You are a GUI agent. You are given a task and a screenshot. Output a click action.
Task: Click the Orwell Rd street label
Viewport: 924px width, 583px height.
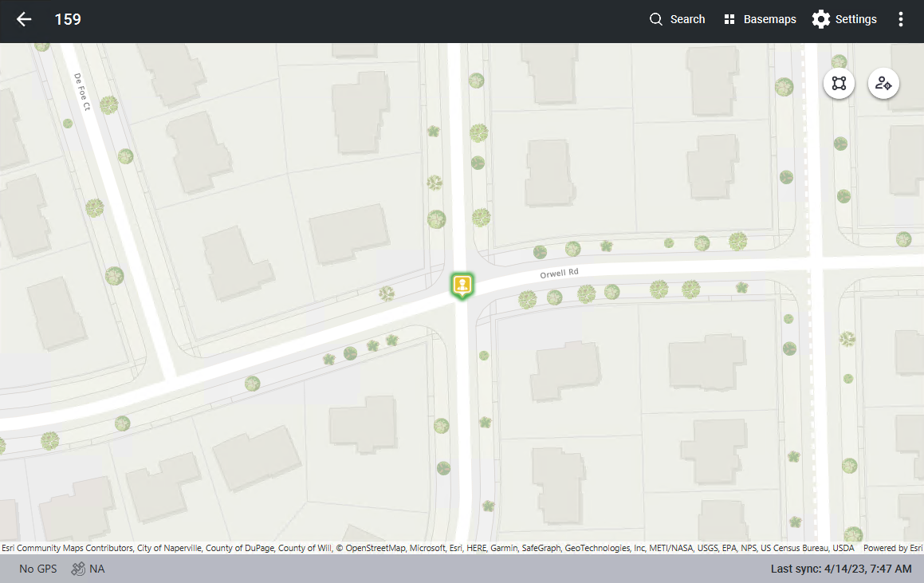point(559,274)
